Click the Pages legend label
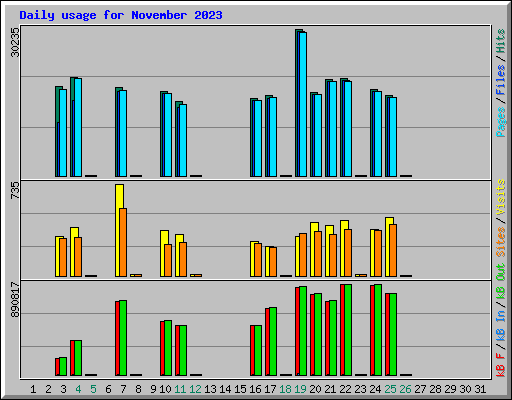Screen dimensions: 512x400 coord(501,122)
